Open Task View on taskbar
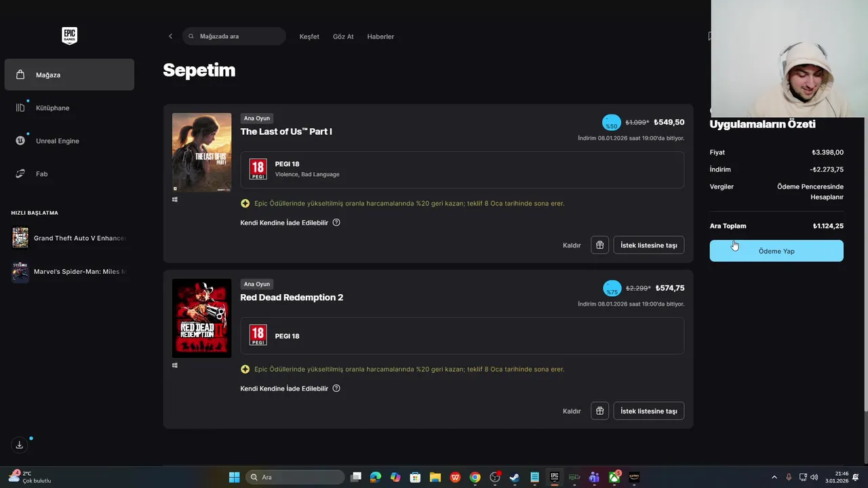The image size is (868, 488). click(x=356, y=477)
